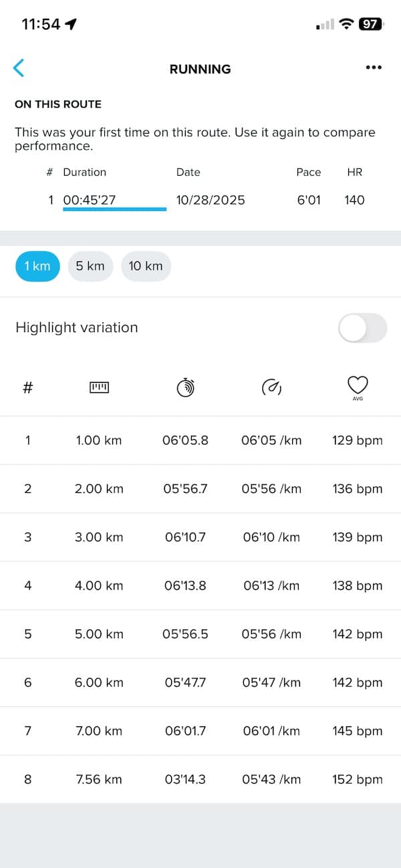Viewport: 401px width, 868px height.
Task: Switch to 5 km lap interval
Action: coord(90,266)
